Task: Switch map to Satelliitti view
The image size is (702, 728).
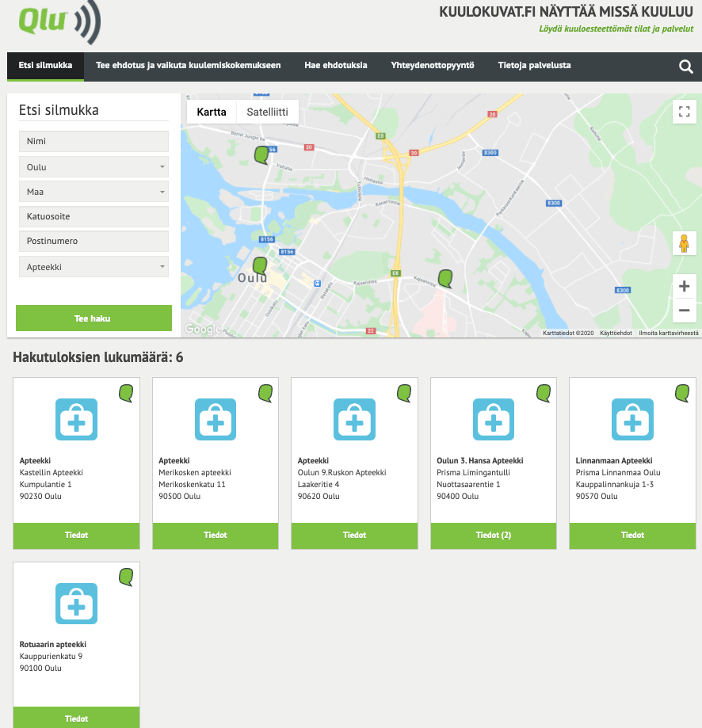Action: click(x=267, y=112)
